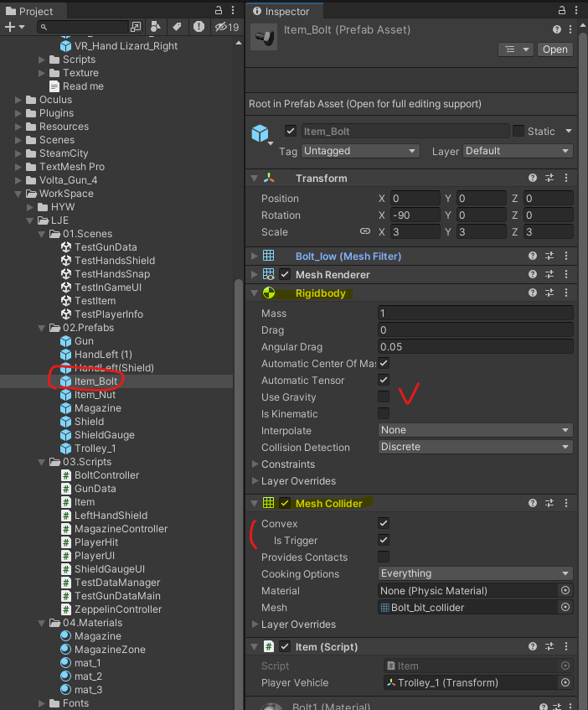
Task: Open Inspector help icon next to Item_Bolt
Action: (x=557, y=29)
